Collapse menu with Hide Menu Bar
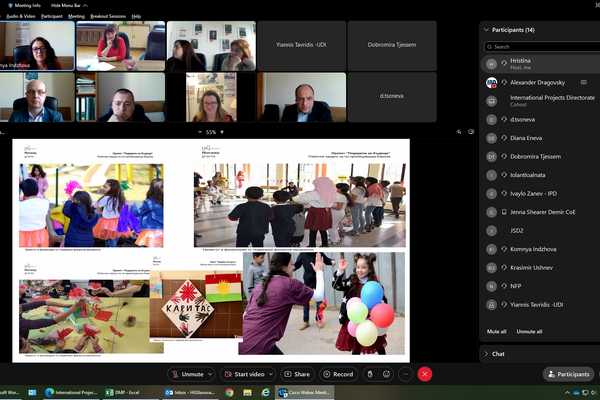Image resolution: width=600 pixels, height=400 pixels. click(x=69, y=5)
